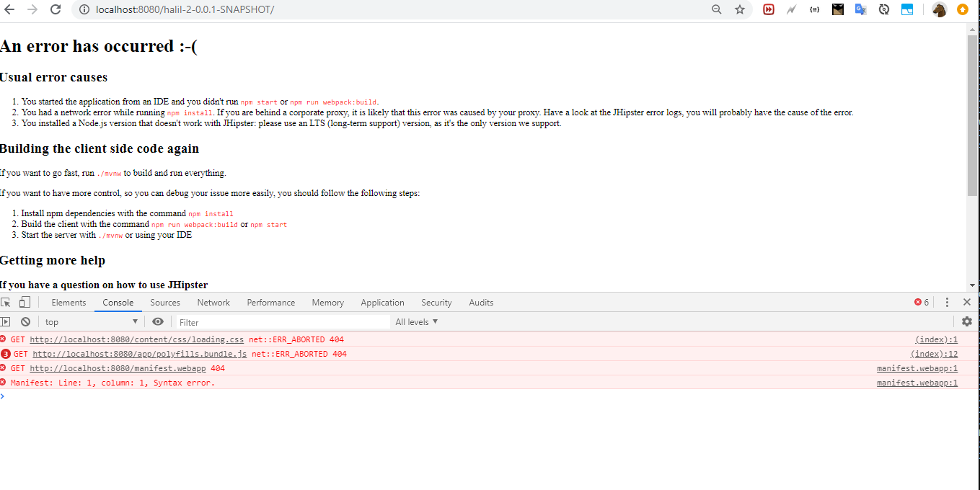Click the page vertical scrollbar thumb

tap(972, 115)
